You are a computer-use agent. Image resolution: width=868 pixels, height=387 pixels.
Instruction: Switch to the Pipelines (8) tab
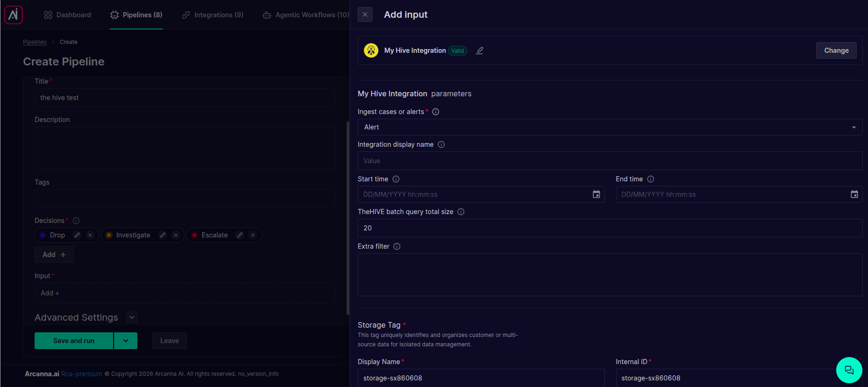click(136, 15)
